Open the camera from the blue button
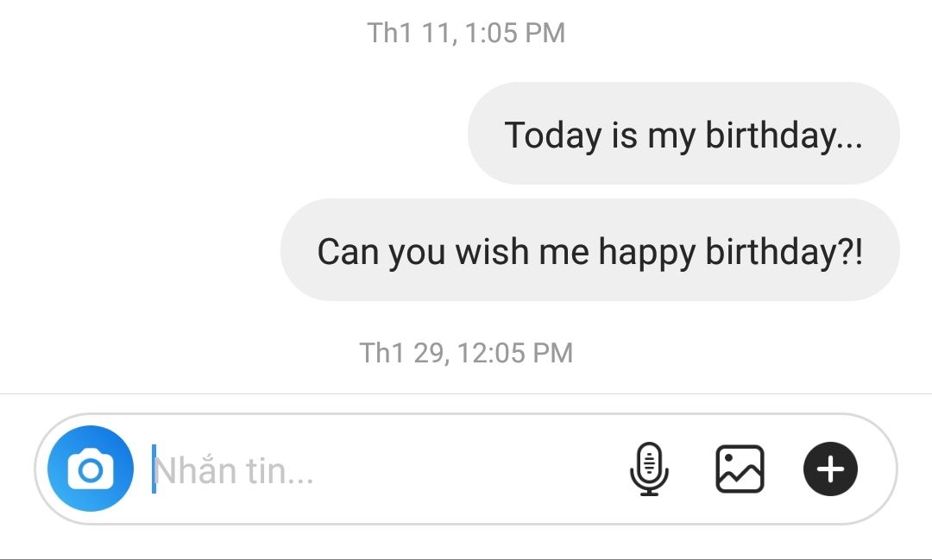Image resolution: width=932 pixels, height=560 pixels. 91,469
